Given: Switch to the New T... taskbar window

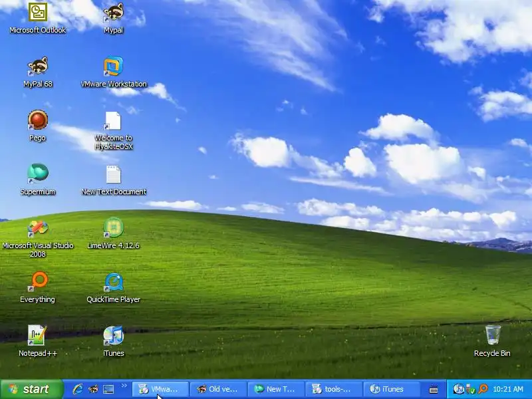Looking at the screenshot, I should click(x=276, y=389).
